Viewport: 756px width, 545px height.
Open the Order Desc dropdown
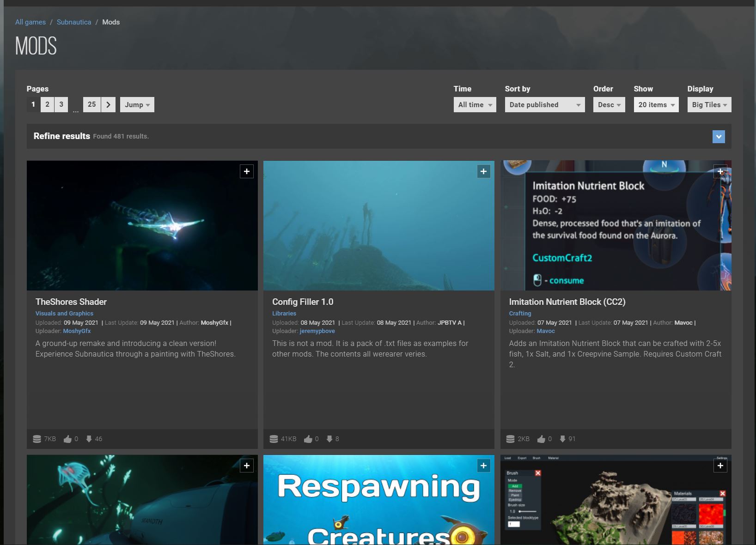point(609,105)
